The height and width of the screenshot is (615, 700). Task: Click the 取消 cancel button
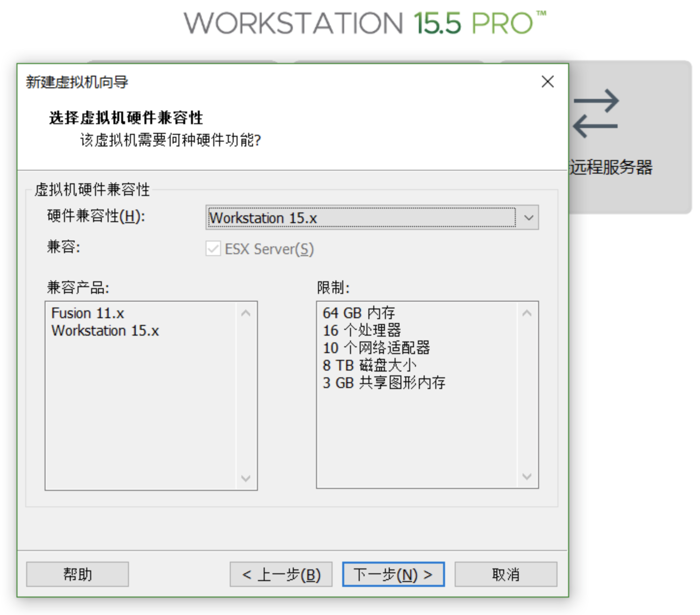point(506,575)
